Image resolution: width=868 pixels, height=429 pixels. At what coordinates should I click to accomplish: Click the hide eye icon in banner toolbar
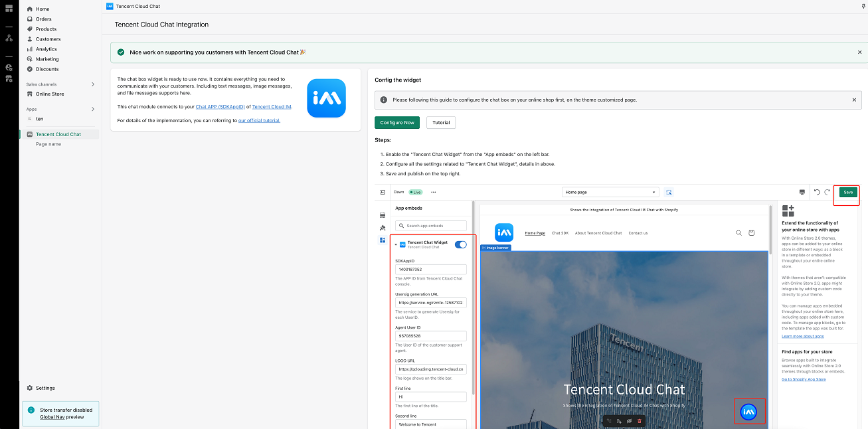click(x=629, y=421)
